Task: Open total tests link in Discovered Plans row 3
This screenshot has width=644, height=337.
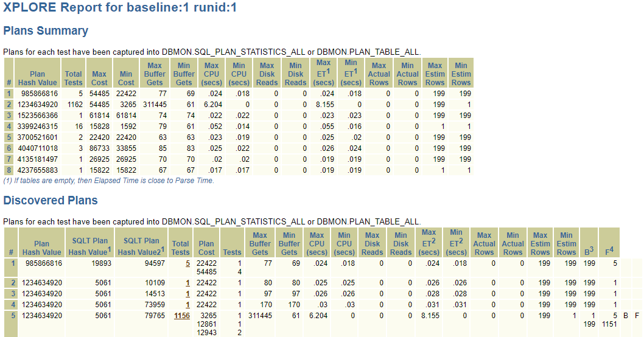Action: (x=187, y=294)
